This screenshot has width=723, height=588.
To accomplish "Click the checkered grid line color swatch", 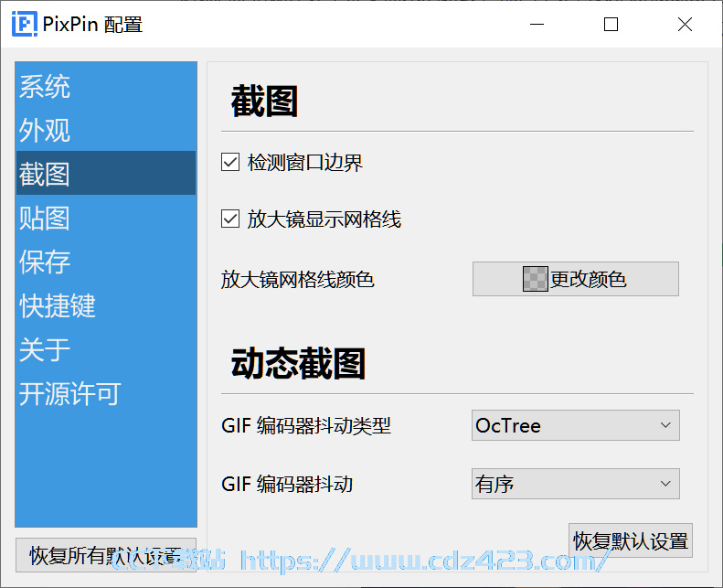I will tap(536, 279).
